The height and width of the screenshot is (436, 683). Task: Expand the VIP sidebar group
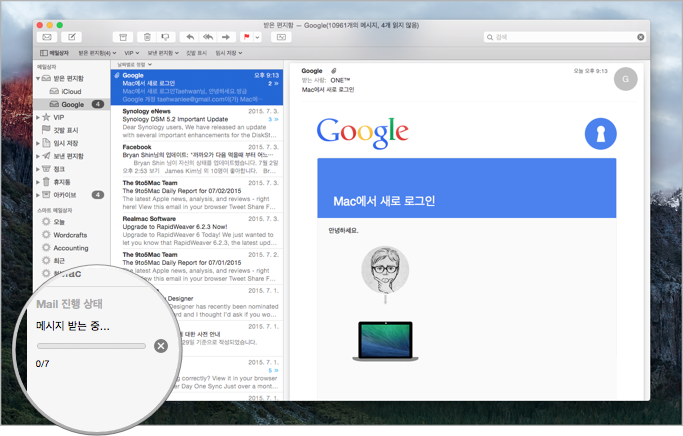(38, 117)
